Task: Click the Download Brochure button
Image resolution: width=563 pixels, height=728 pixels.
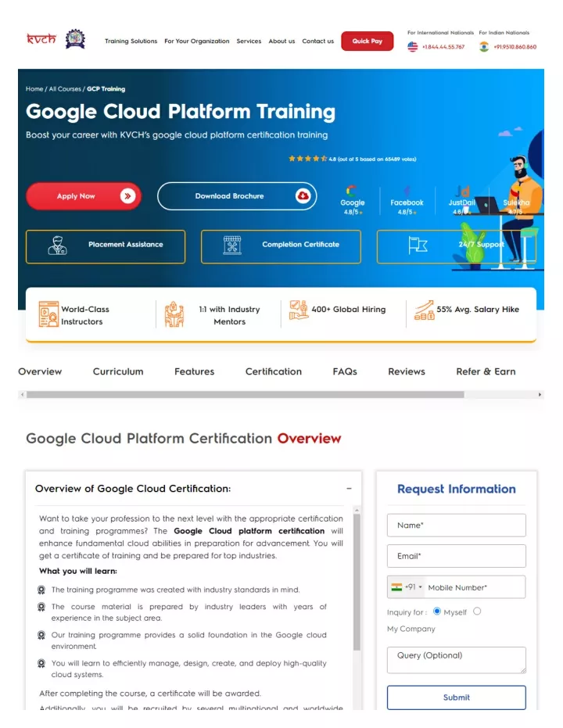Action: coord(237,196)
